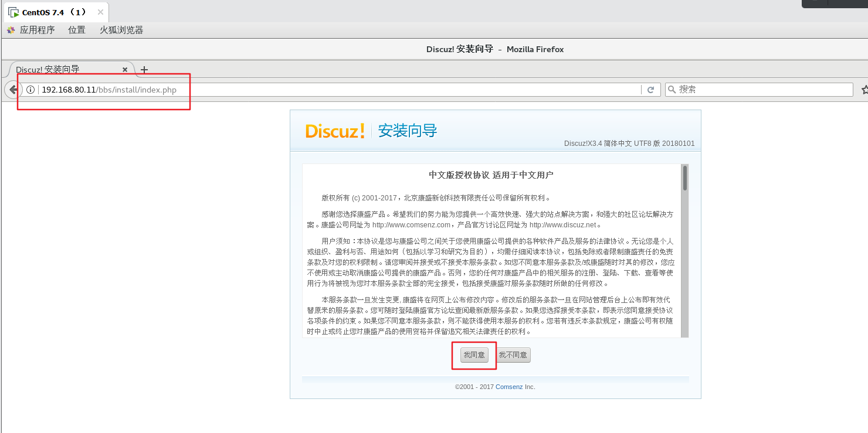Click the search magnifier icon
The image size is (868, 433).
click(672, 90)
